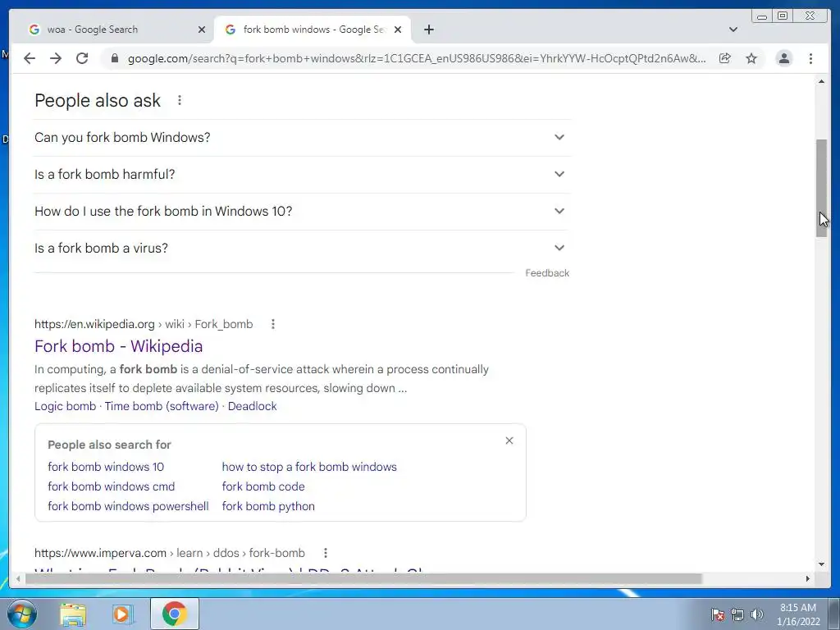Go back to the previous page
Image resolution: width=840 pixels, height=630 pixels.
(x=30, y=58)
